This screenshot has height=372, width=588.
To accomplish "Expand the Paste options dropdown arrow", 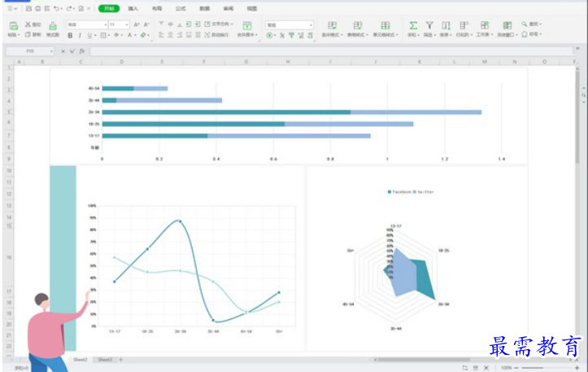I will pyautogui.click(x=19, y=35).
